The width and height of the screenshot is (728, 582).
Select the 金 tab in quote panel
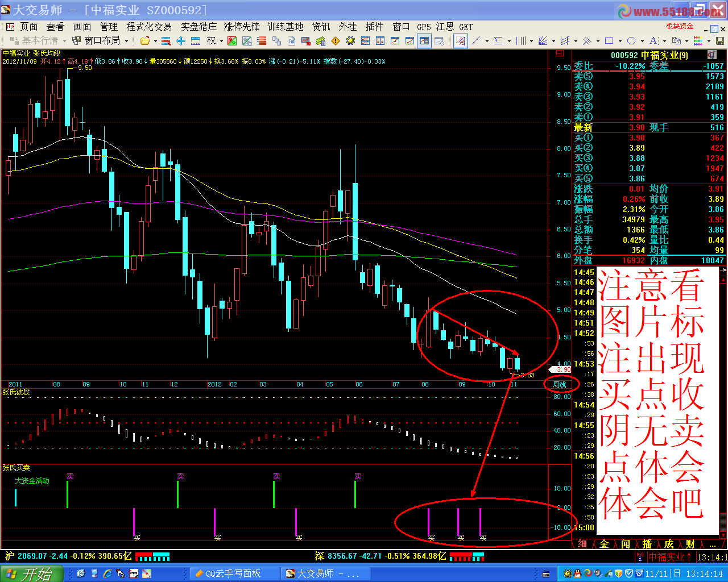point(604,544)
